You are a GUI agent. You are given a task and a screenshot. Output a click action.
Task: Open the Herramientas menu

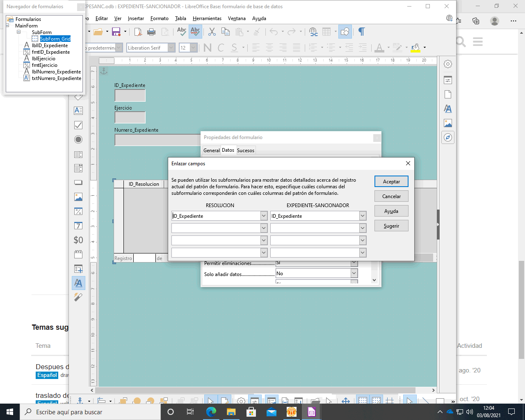[x=207, y=18]
